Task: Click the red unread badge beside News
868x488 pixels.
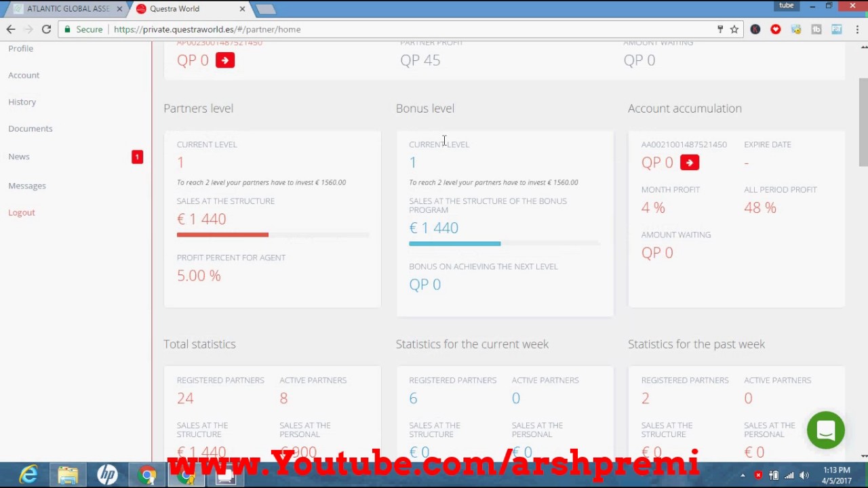Action: [137, 157]
